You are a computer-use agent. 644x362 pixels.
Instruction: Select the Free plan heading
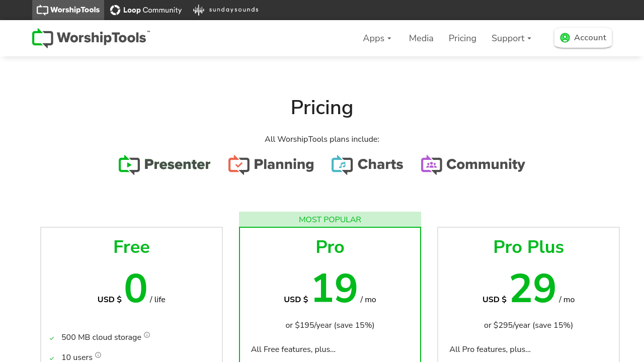tap(131, 247)
